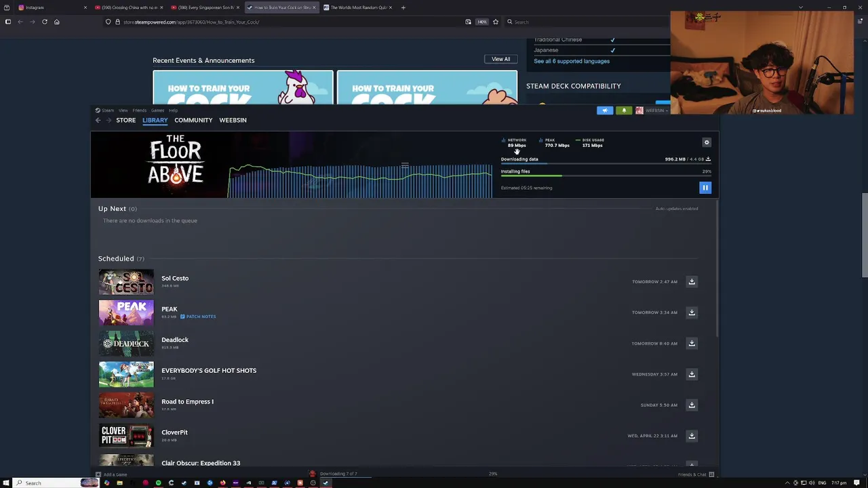Viewport: 868px width, 488px height.
Task: Click the download progress graph handle
Action: pos(405,165)
